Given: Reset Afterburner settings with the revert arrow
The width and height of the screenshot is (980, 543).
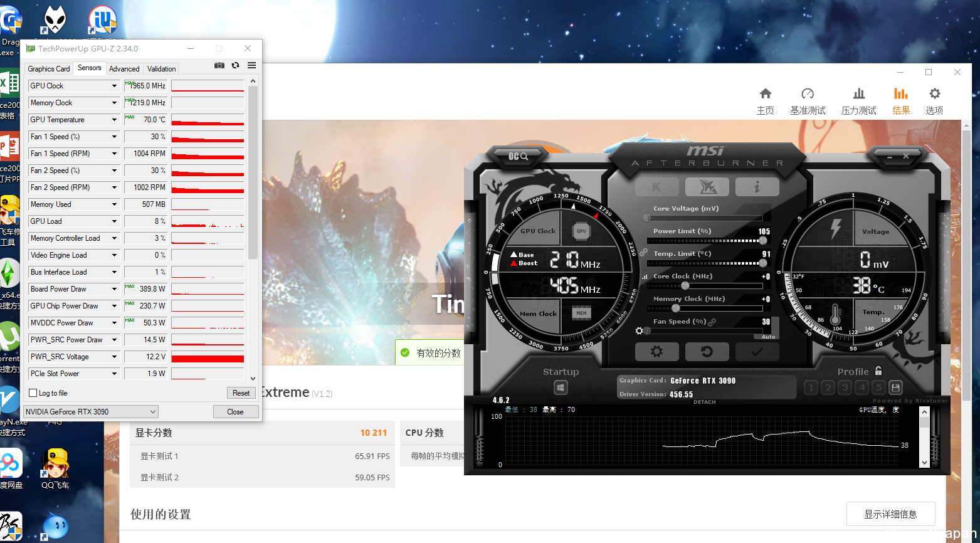Looking at the screenshot, I should tap(707, 352).
